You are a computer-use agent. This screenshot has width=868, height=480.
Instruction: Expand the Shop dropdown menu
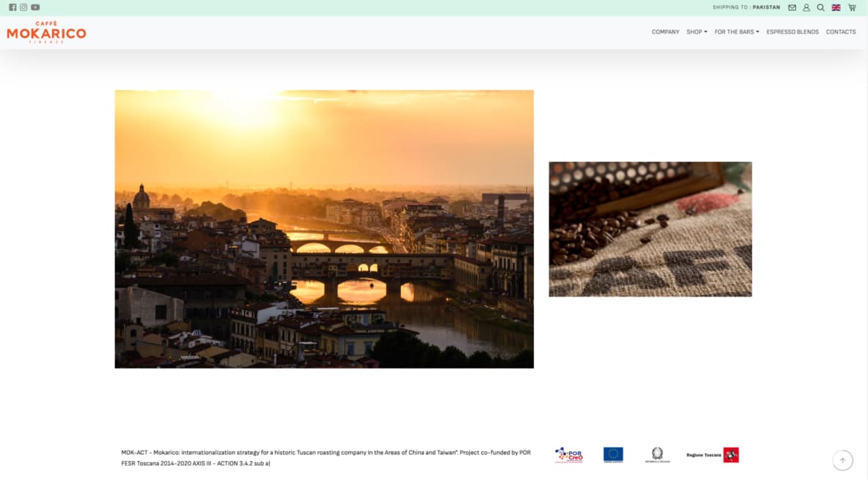tap(696, 32)
